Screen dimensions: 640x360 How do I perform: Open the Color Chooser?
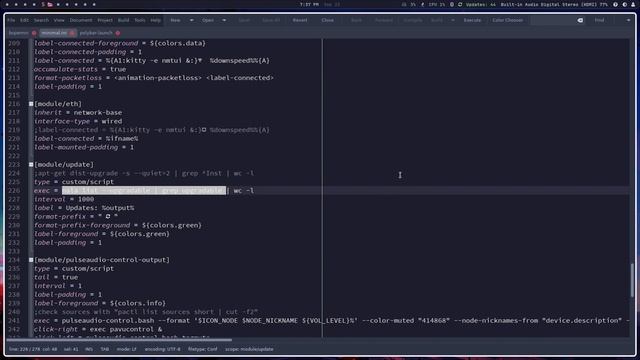(x=507, y=20)
